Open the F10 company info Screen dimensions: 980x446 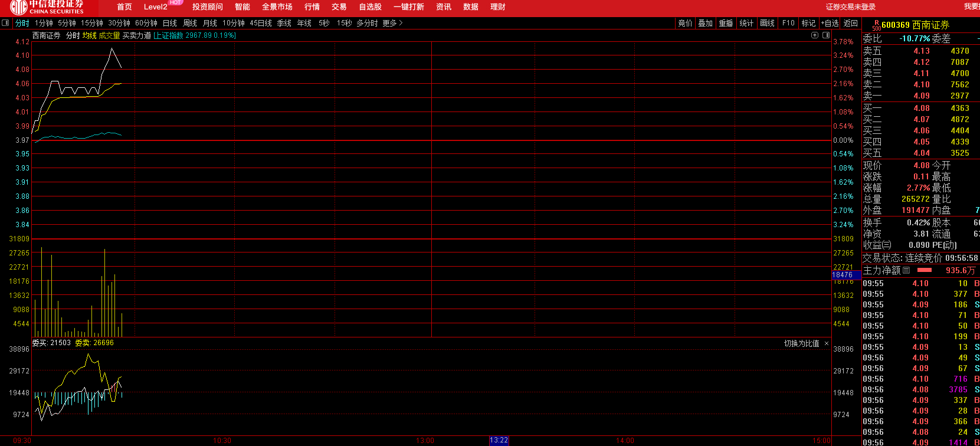point(788,23)
